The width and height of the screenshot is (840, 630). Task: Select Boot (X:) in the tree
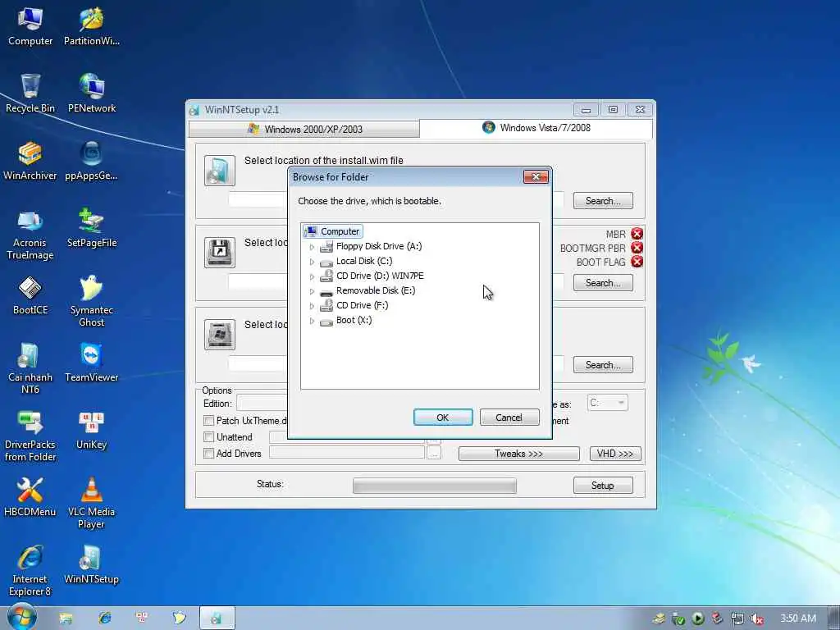click(x=354, y=320)
